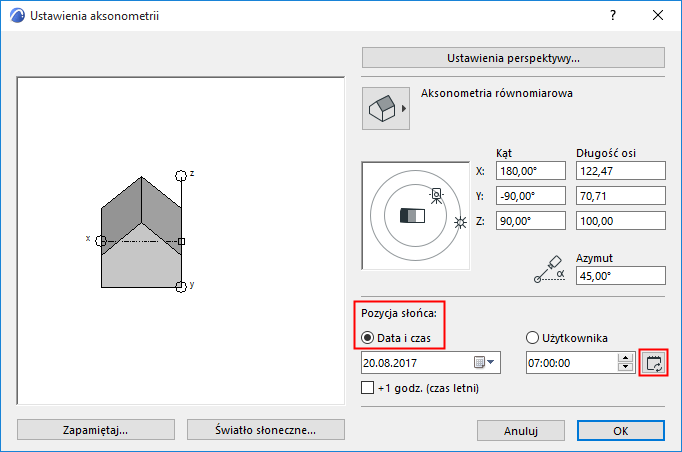The width and height of the screenshot is (682, 452).
Task: Increase time with the up stepper arrow
Action: pyautogui.click(x=625, y=358)
